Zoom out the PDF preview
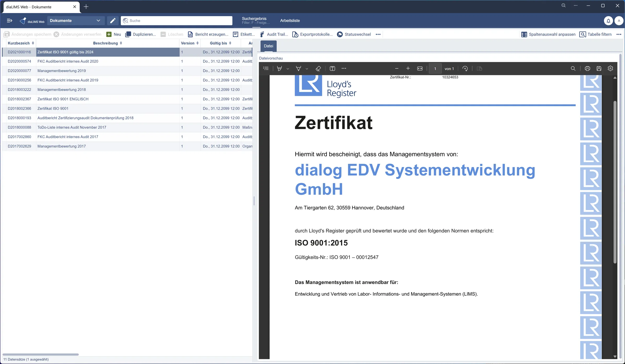Screen dimensions: 625x364 (x=397, y=68)
